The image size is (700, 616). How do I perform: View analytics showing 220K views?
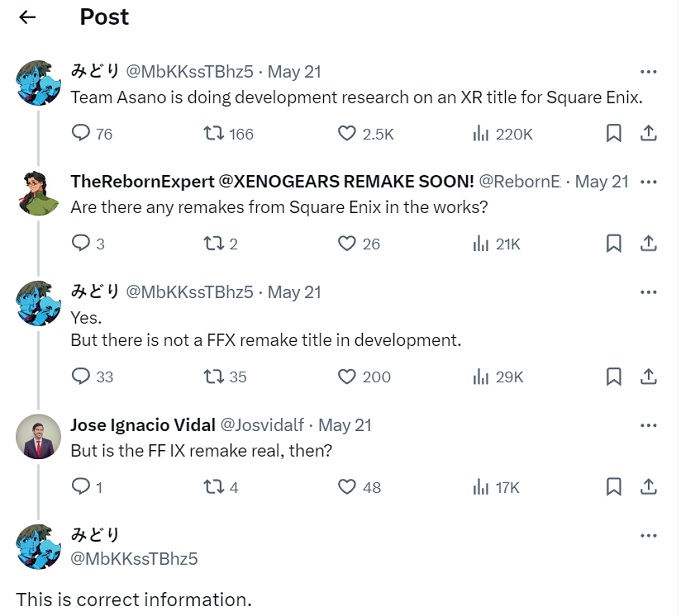502,133
